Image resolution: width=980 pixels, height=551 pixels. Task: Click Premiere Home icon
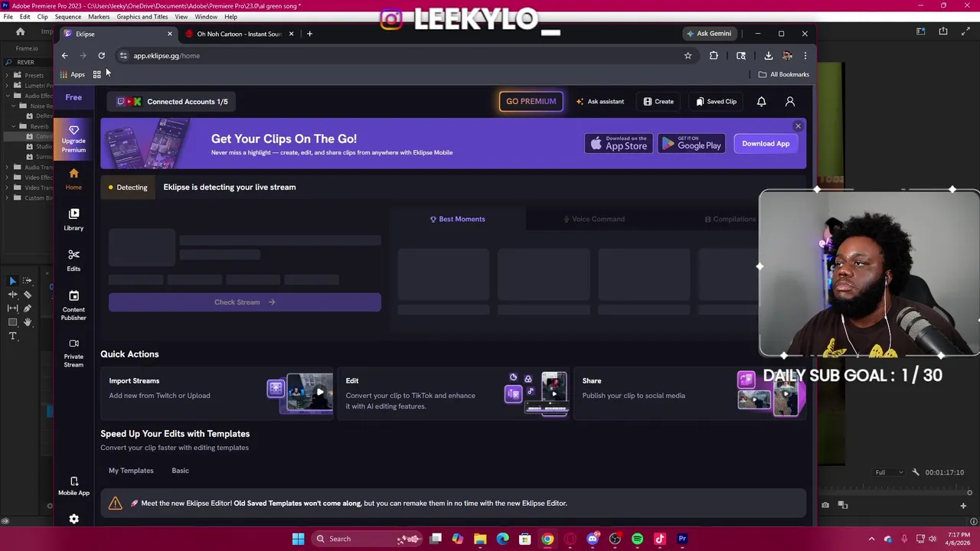tap(21, 31)
